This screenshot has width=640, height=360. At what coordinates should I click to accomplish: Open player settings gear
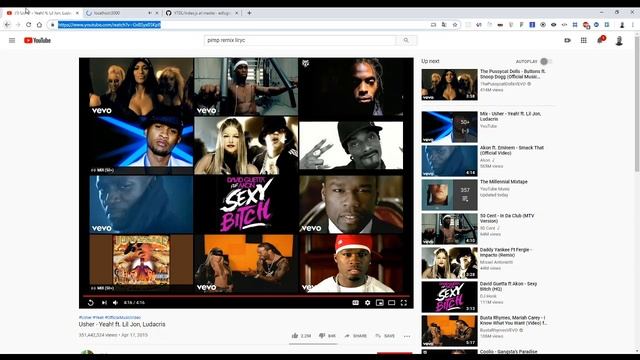click(368, 303)
